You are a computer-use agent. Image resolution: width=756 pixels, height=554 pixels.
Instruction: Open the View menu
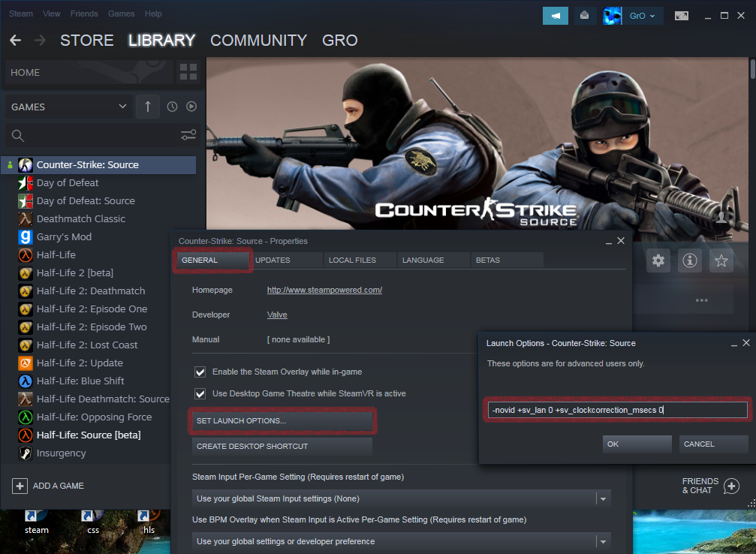(x=51, y=14)
